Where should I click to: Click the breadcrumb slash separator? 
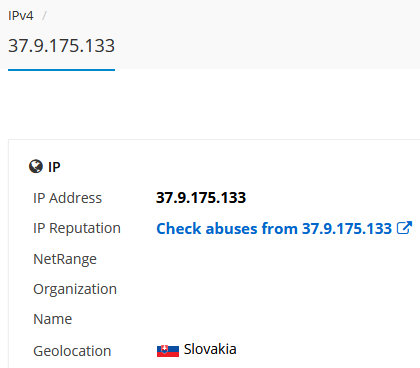44,16
